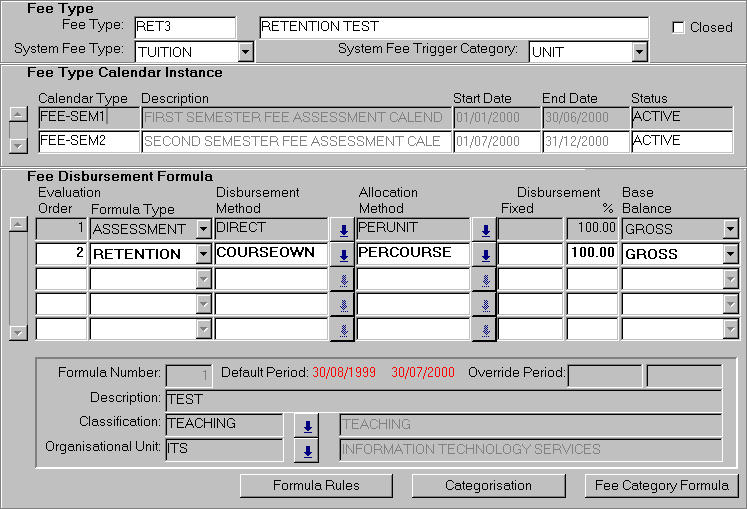The image size is (747, 509).
Task: Click the Fee Type code field RET3
Action: pyautogui.click(x=185, y=27)
